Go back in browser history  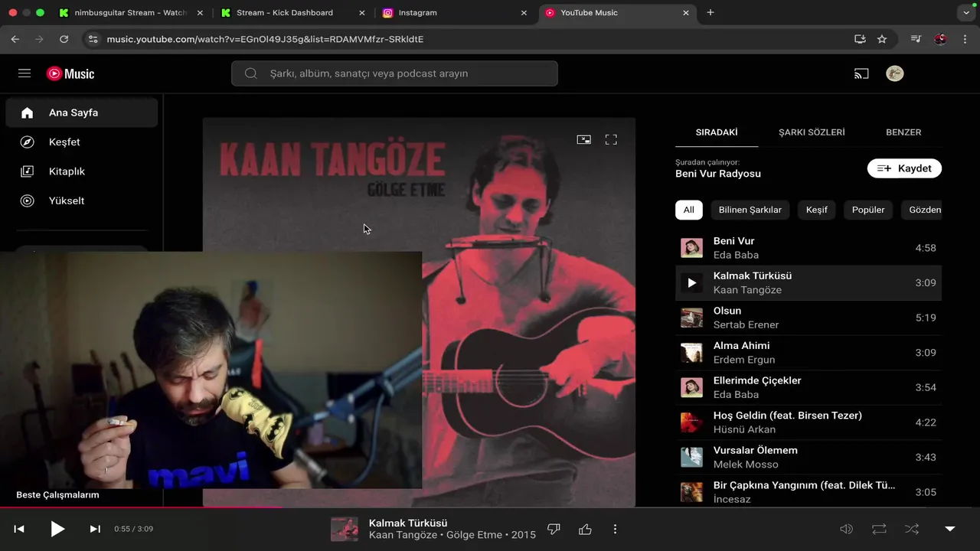(15, 39)
